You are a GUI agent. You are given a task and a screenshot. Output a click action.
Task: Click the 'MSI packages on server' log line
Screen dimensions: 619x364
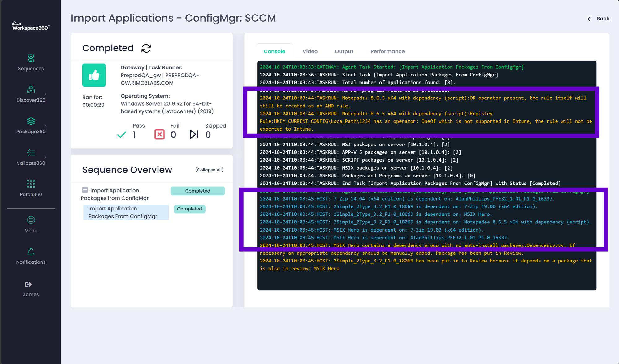355,145
